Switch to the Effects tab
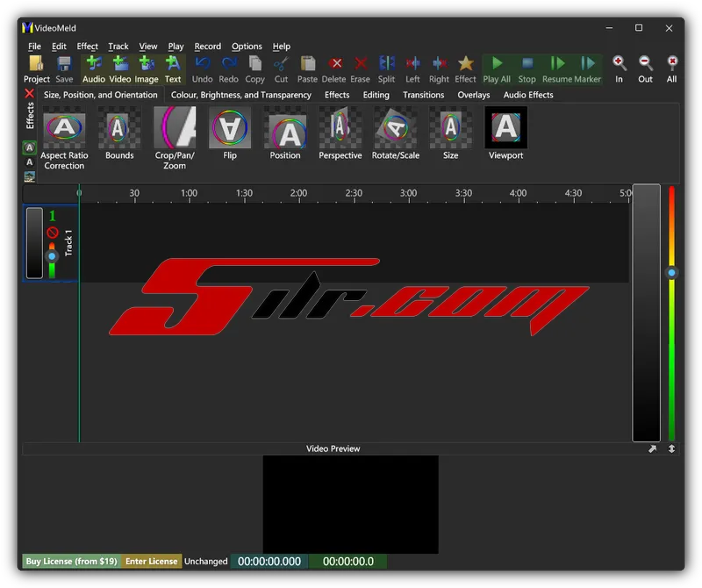The image size is (702, 588). click(x=337, y=95)
